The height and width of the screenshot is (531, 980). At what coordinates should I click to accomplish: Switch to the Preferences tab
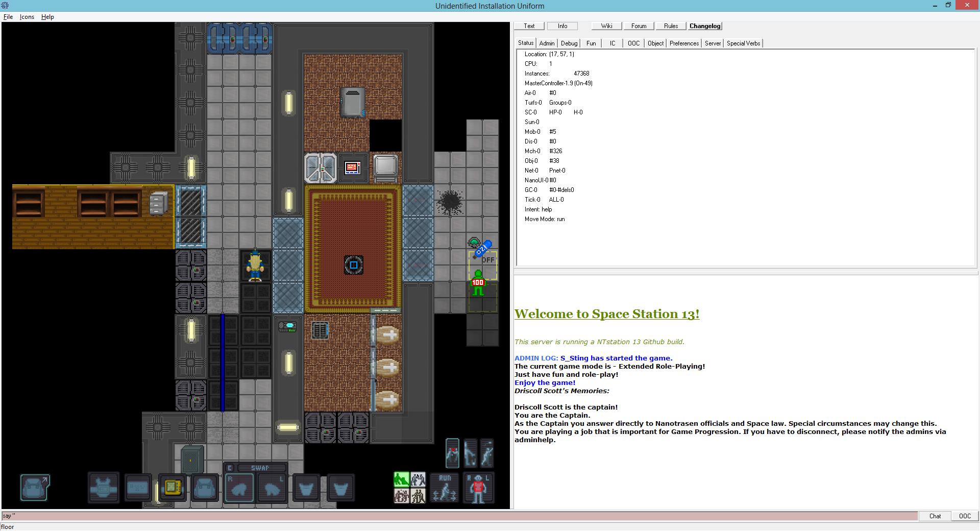[684, 43]
